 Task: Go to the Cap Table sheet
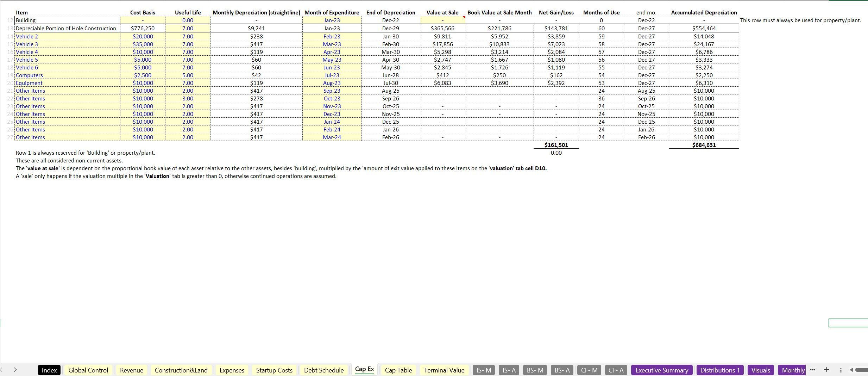click(398, 370)
